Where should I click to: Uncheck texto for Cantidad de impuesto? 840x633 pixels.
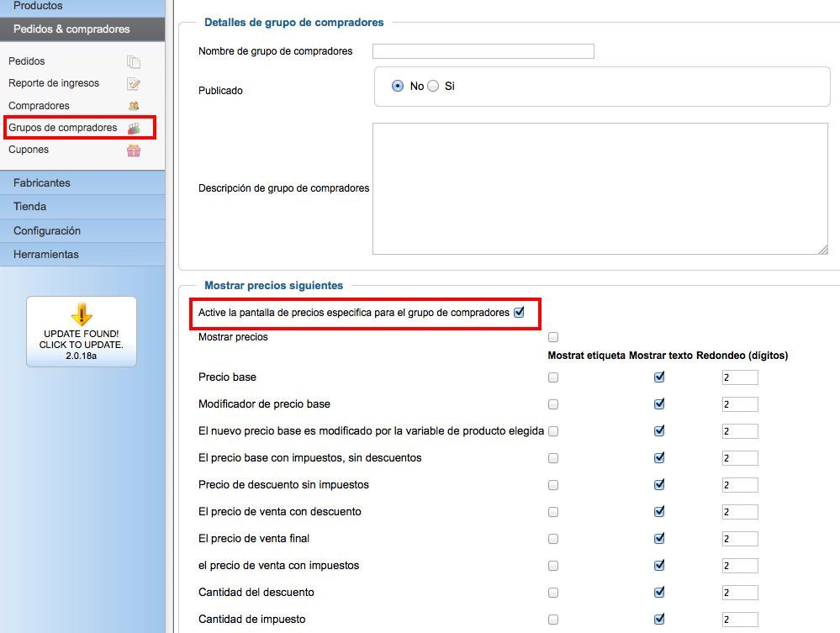[659, 619]
